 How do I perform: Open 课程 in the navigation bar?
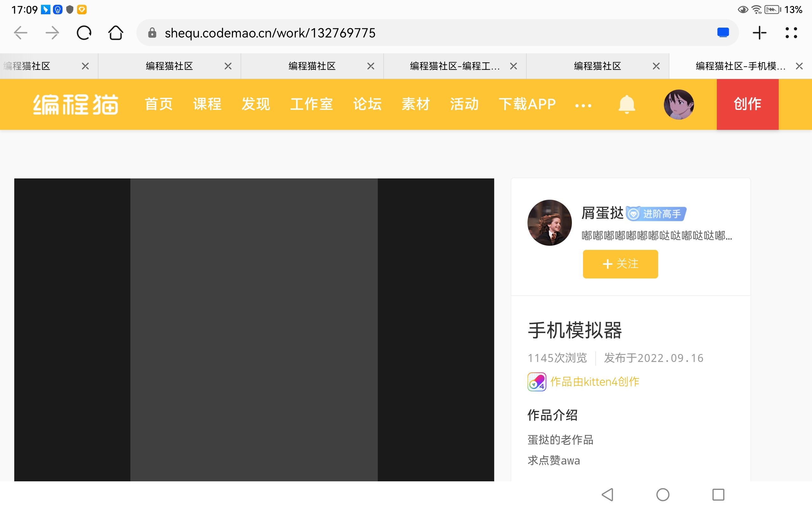coord(207,104)
